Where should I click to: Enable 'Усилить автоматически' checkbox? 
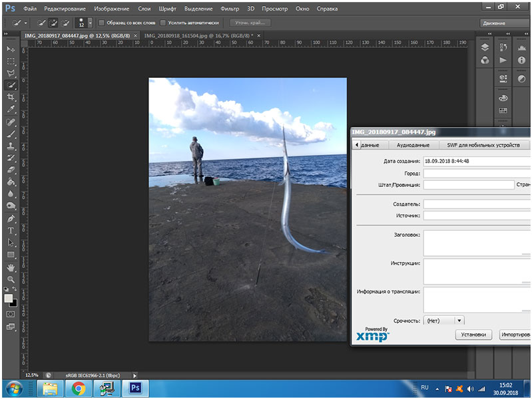pos(163,23)
